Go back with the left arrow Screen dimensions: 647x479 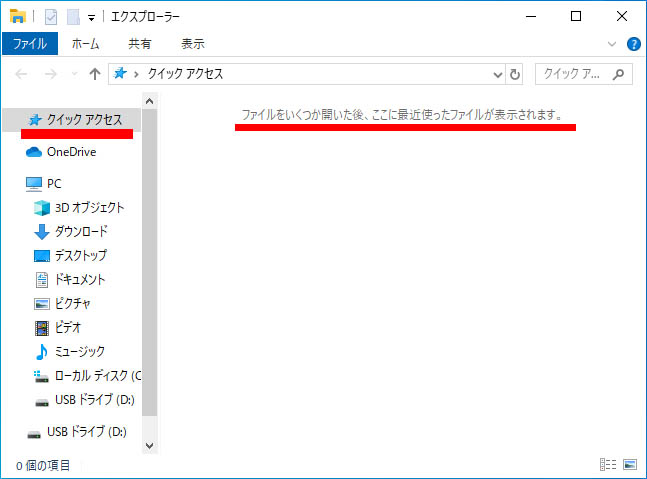click(21, 74)
